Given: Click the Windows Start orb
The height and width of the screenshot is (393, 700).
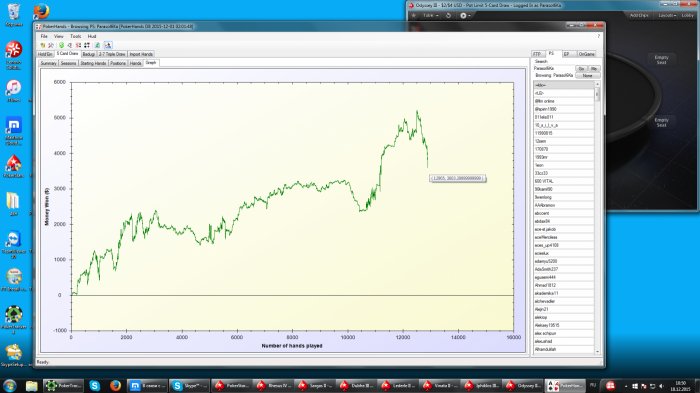Looking at the screenshot, I should 9,385.
